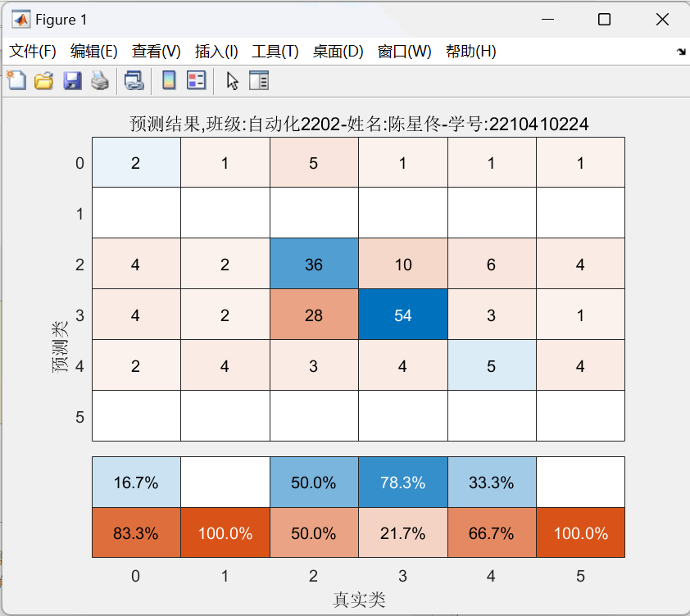Viewport: 690px width, 616px height.
Task: Print the figure using the printer icon
Action: tap(99, 80)
